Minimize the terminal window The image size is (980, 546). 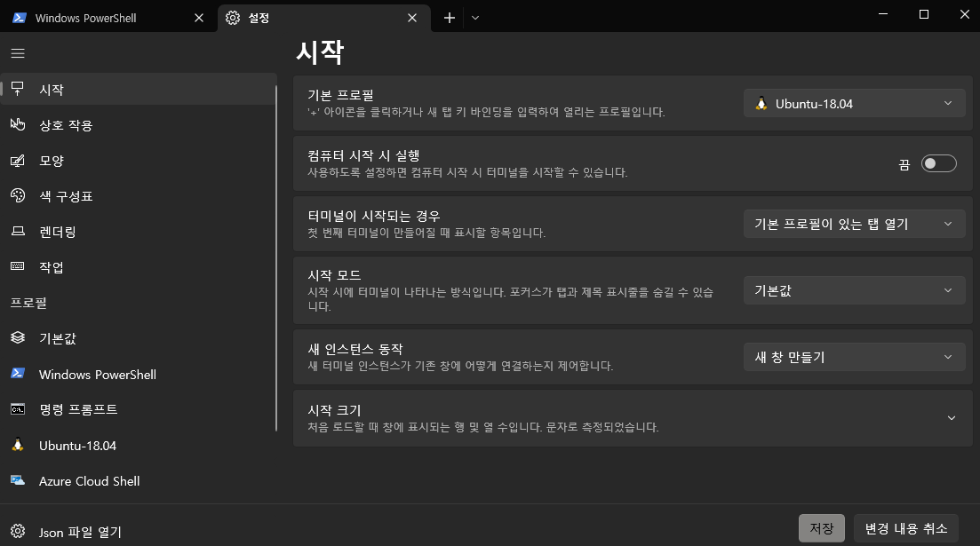(x=883, y=14)
